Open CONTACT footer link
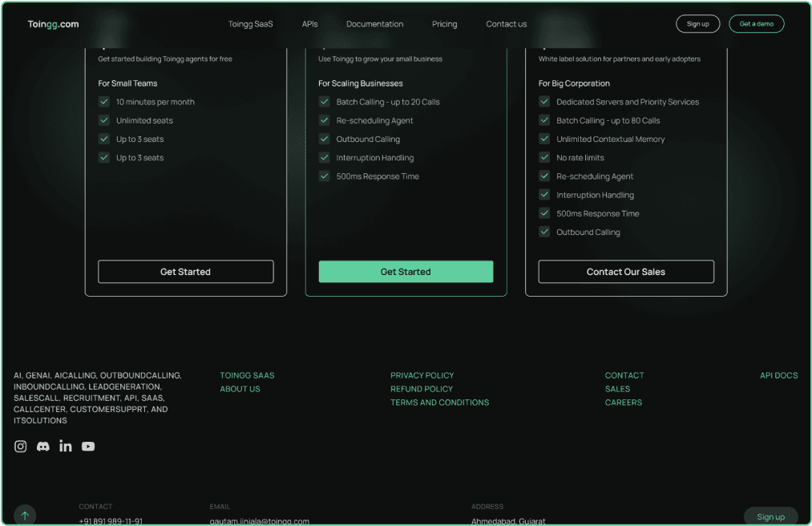Viewport: 812px width, 526px height. point(624,375)
